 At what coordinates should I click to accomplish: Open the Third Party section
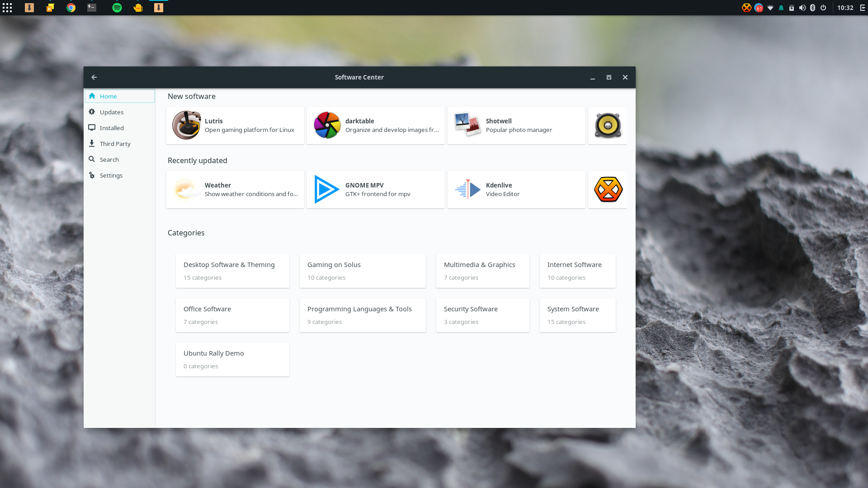(x=120, y=144)
